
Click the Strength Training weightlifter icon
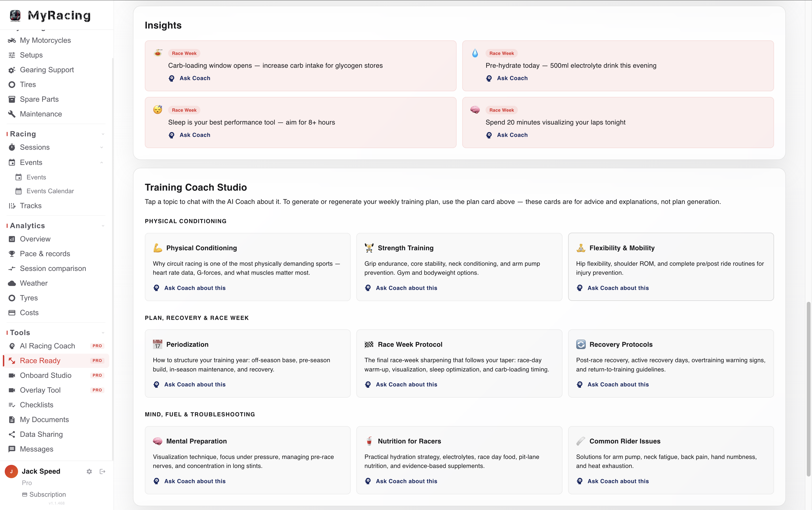coord(369,248)
